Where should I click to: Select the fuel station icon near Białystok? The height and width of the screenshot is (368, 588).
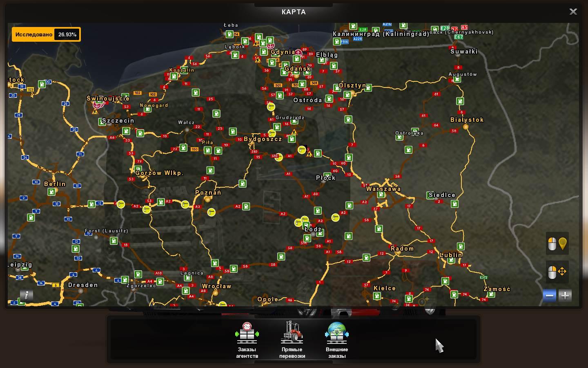460,101
